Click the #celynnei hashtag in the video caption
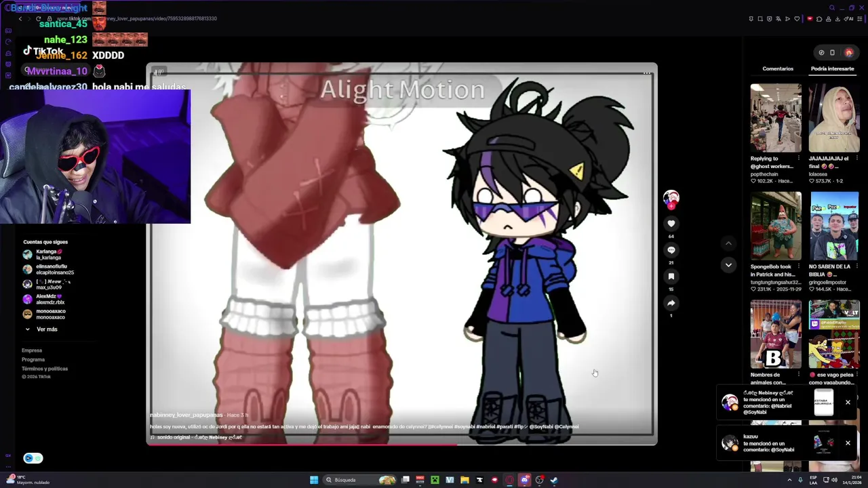Image resolution: width=868 pixels, height=488 pixels. point(443,427)
